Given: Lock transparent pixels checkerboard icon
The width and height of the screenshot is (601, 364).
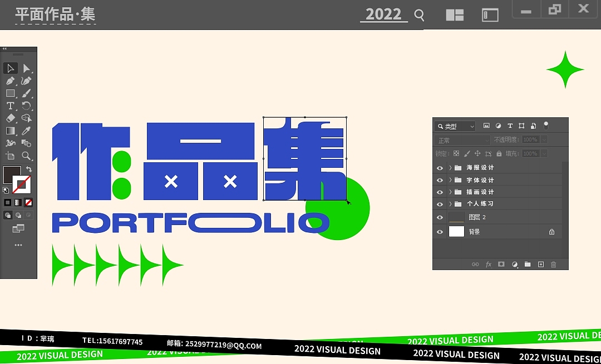Looking at the screenshot, I should (456, 153).
